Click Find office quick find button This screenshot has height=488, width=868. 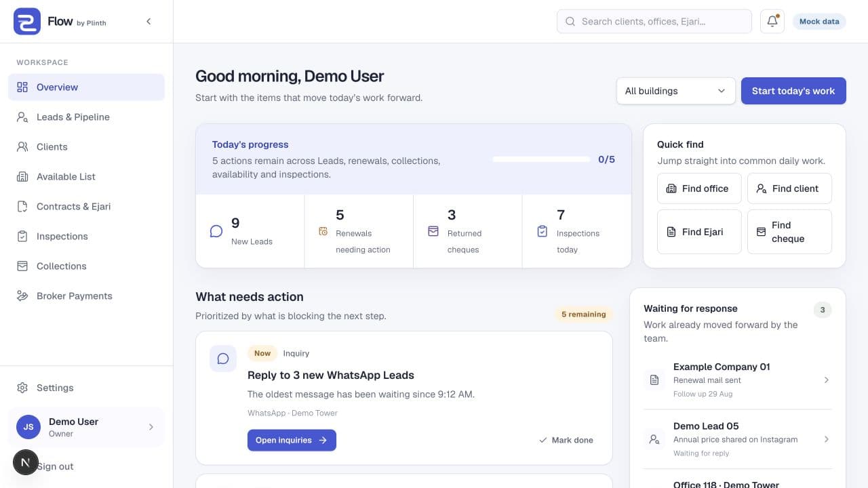pyautogui.click(x=699, y=188)
